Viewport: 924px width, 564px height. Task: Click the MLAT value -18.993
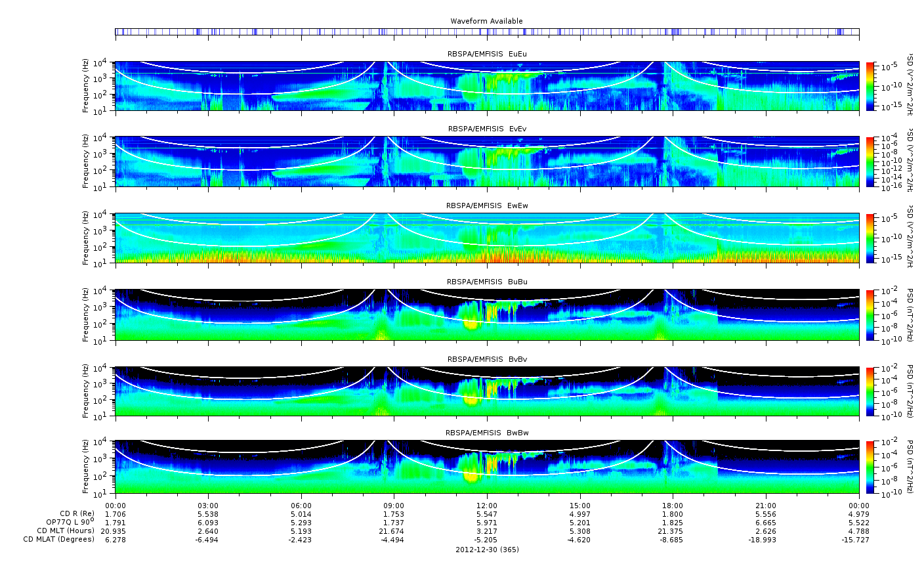pyautogui.click(x=764, y=539)
